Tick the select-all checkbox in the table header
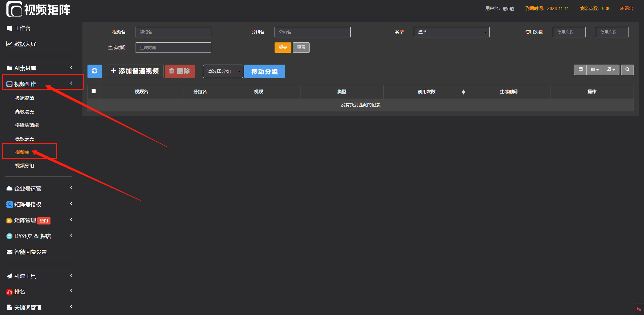Viewport: 644px width, 315px height. (94, 91)
